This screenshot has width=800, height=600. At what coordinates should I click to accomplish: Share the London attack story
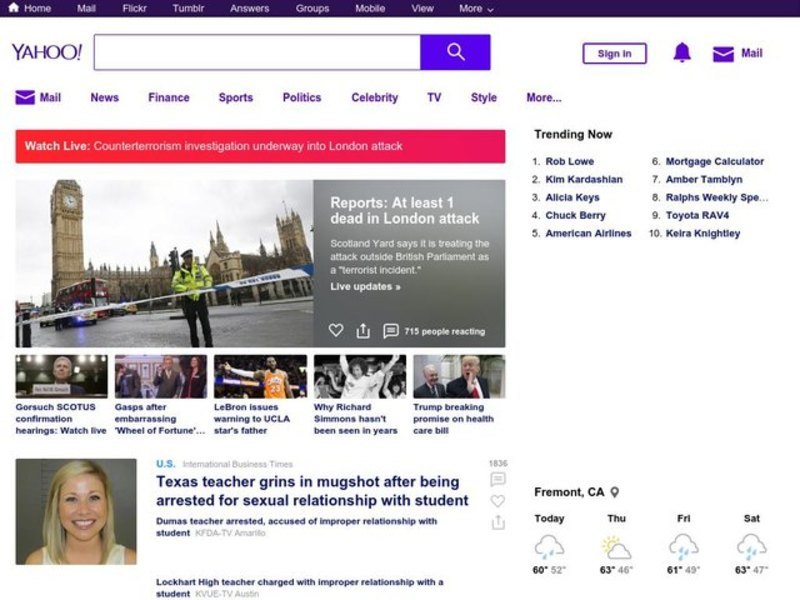[363, 331]
